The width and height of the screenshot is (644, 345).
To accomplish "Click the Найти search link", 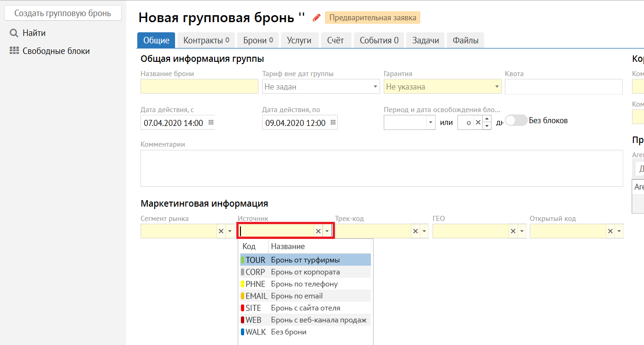I will tap(34, 33).
